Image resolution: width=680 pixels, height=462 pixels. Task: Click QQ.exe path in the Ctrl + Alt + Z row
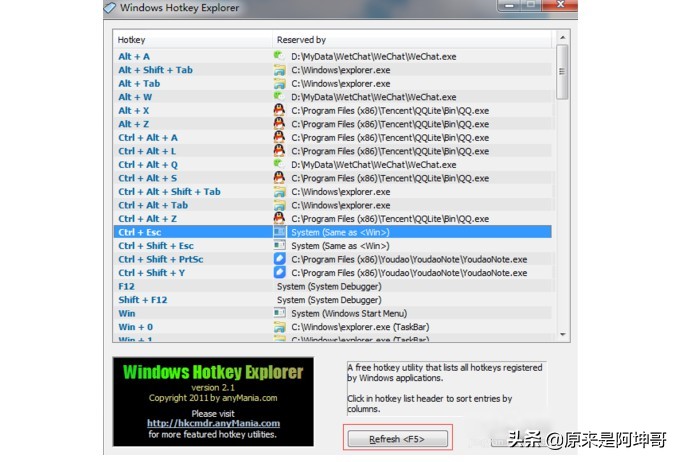[x=390, y=219]
